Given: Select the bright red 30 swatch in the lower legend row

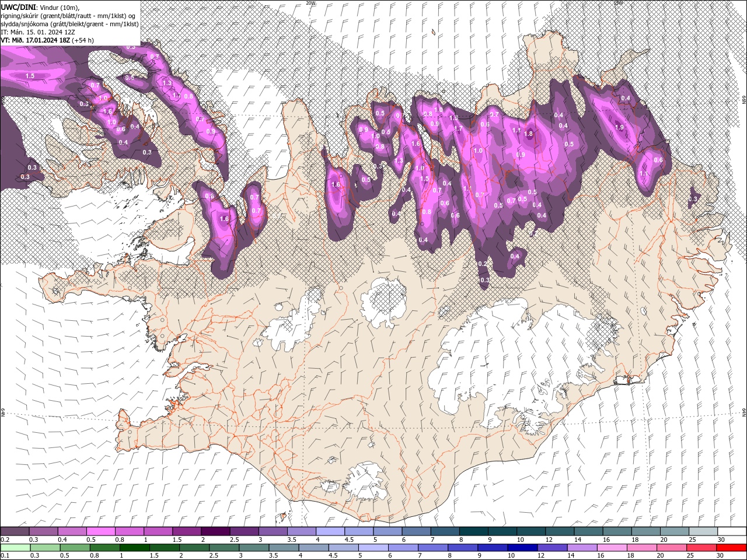Looking at the screenshot, I should pyautogui.click(x=731, y=548).
